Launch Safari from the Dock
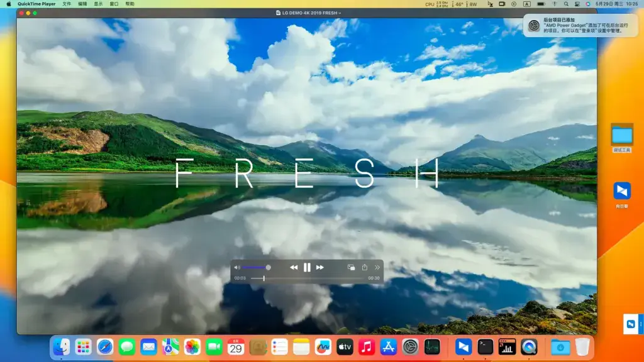Image resolution: width=644 pixels, height=362 pixels. pyautogui.click(x=105, y=347)
